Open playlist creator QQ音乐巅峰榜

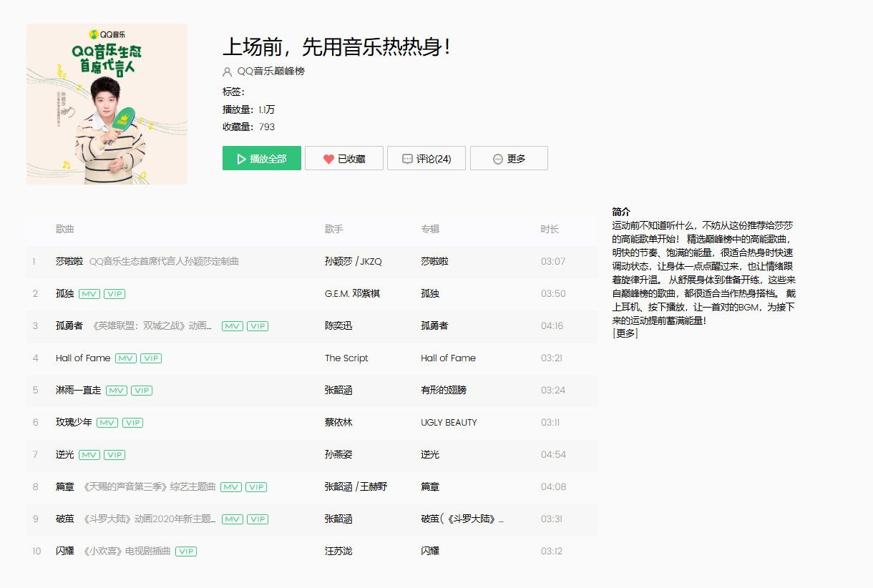[x=271, y=72]
